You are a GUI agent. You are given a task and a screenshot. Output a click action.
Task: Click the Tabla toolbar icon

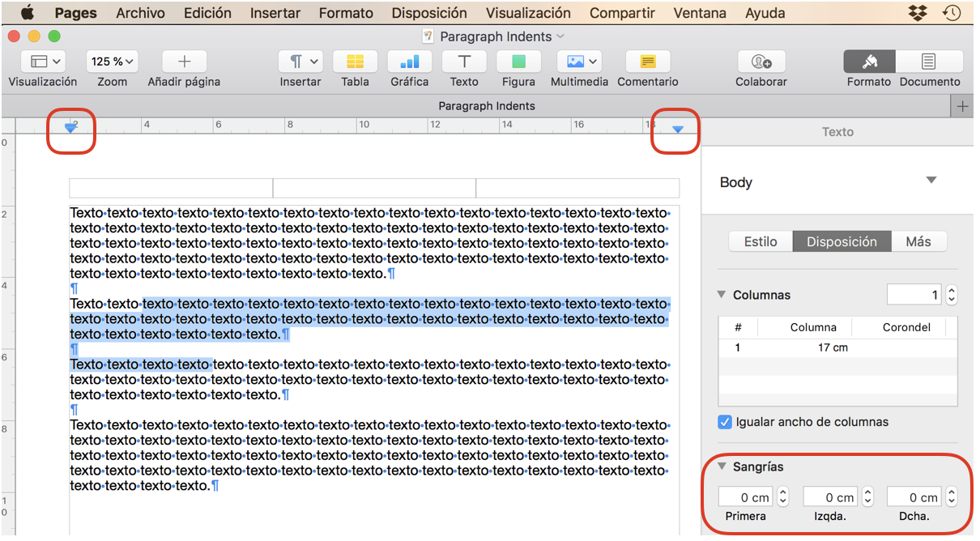click(355, 62)
